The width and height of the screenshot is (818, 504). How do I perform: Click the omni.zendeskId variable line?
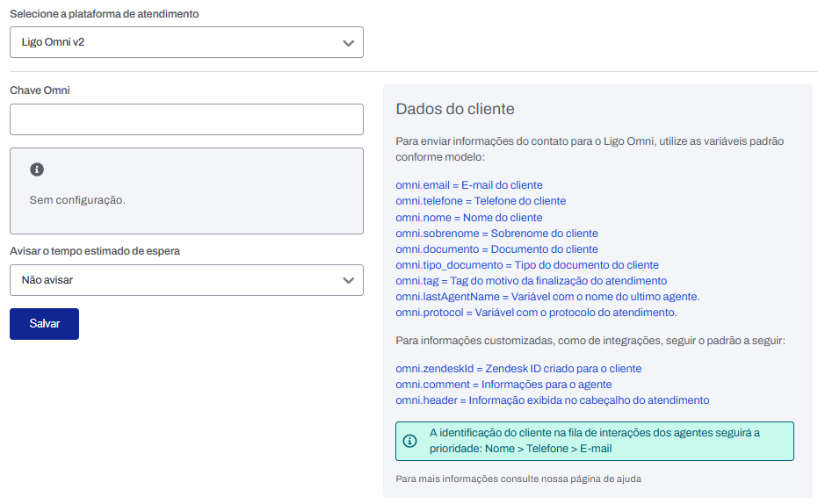(x=518, y=369)
